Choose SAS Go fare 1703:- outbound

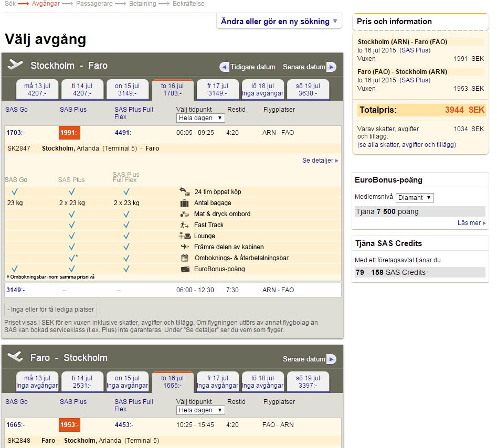pyautogui.click(x=15, y=132)
